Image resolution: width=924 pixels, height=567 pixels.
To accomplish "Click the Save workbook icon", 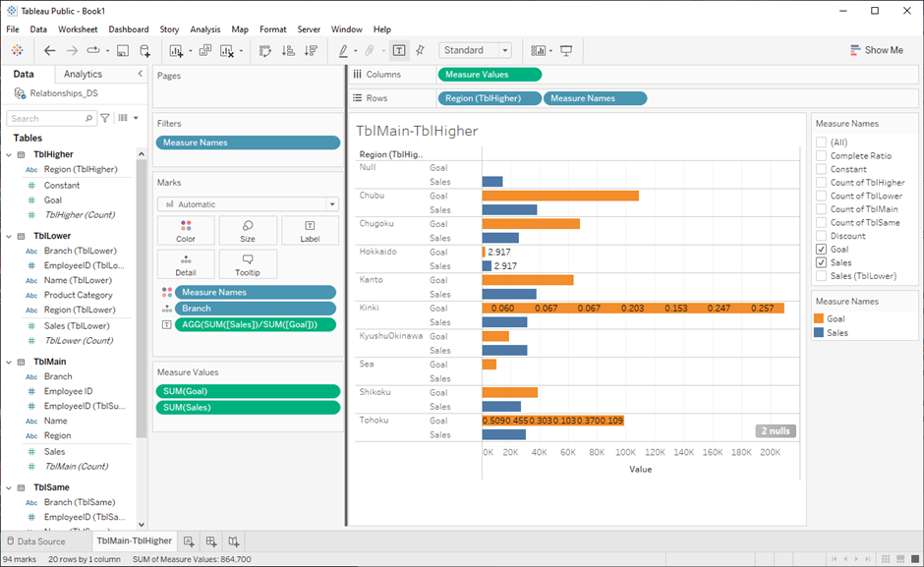I will (123, 51).
